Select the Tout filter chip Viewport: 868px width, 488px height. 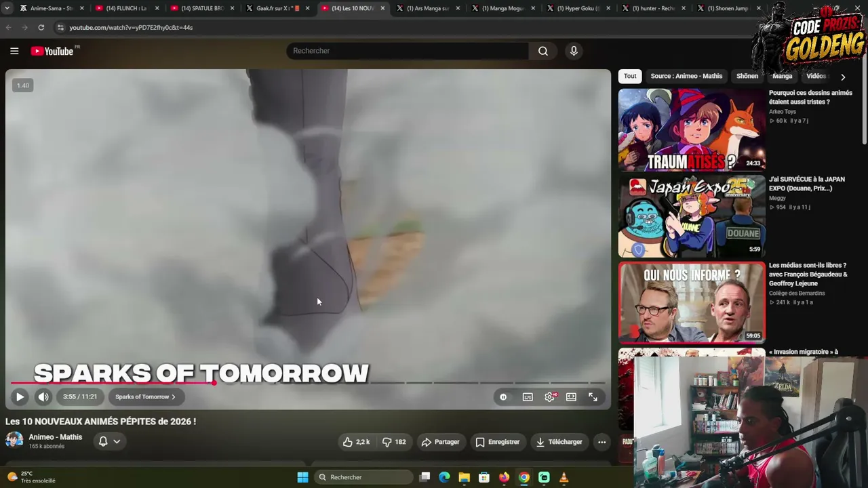coord(630,77)
